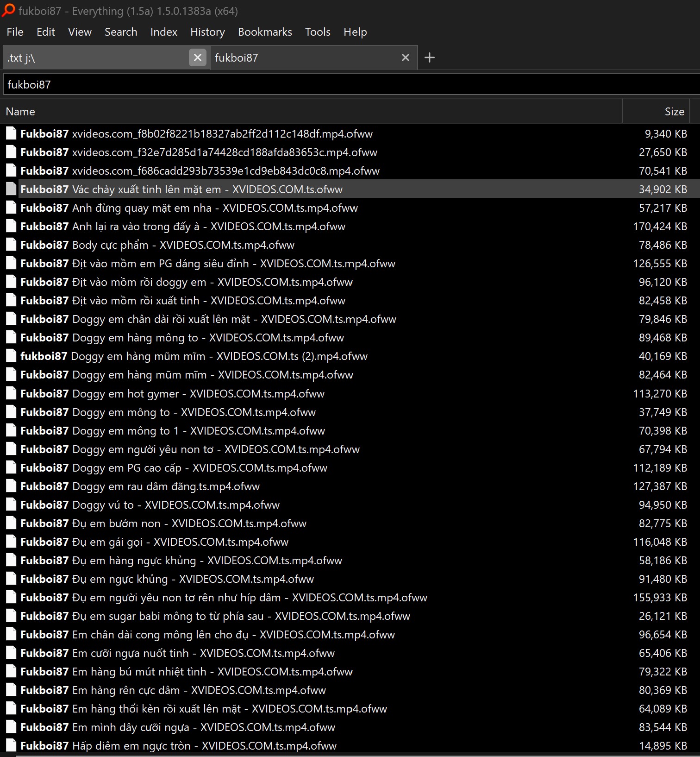
Task: Open the Search menu
Action: click(x=120, y=32)
